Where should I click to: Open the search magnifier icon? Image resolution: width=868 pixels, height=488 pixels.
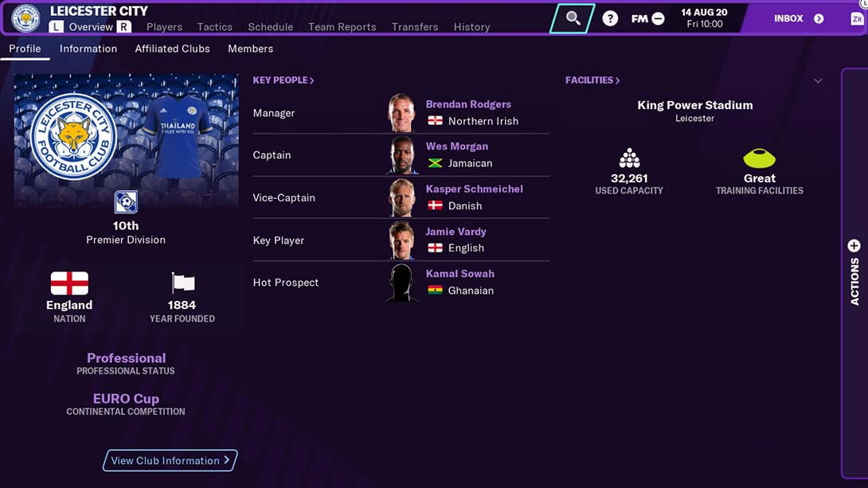pos(573,18)
